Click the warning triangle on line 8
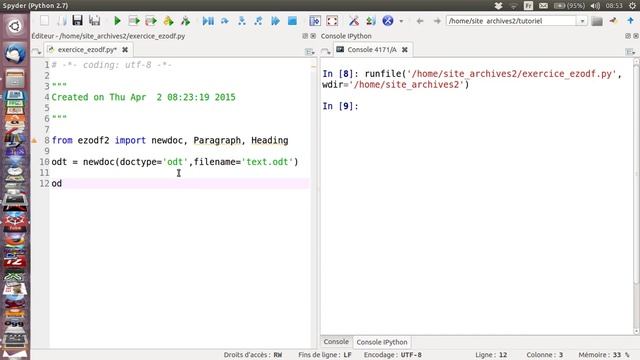The width and height of the screenshot is (640, 360). tap(34, 140)
